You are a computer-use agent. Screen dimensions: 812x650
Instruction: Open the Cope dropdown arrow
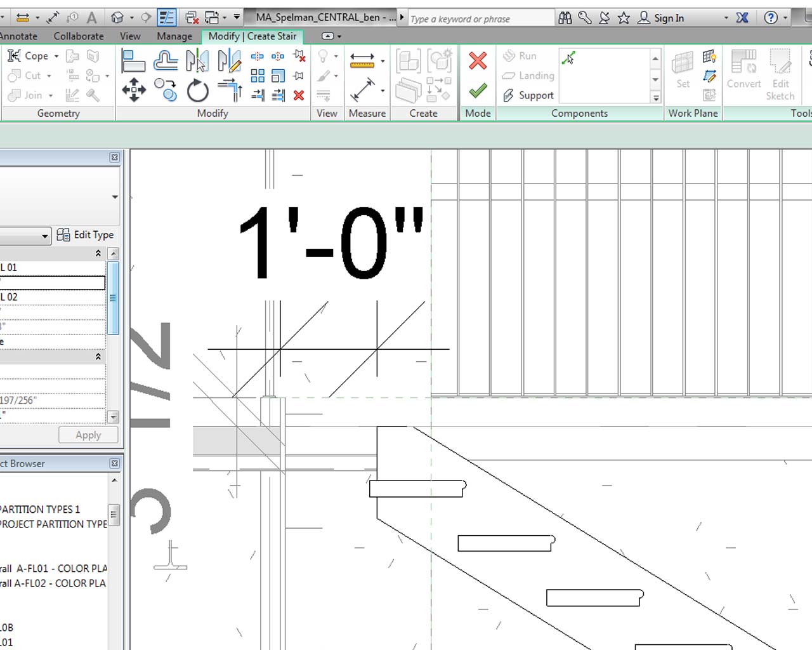click(x=56, y=56)
